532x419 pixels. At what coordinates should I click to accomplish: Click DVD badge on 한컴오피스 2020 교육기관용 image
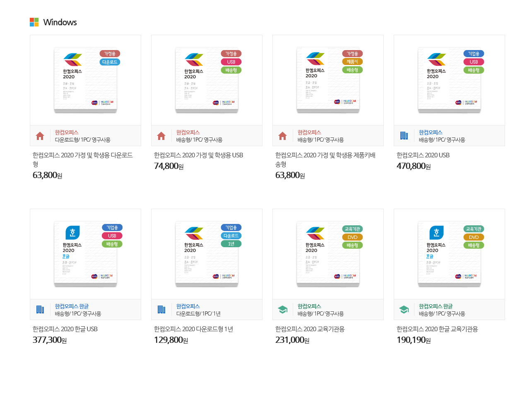click(x=352, y=237)
